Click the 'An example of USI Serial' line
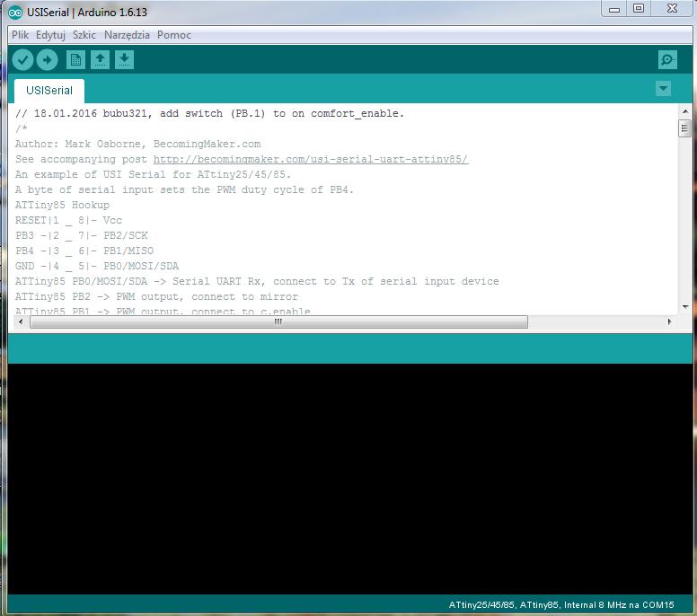 click(x=153, y=174)
